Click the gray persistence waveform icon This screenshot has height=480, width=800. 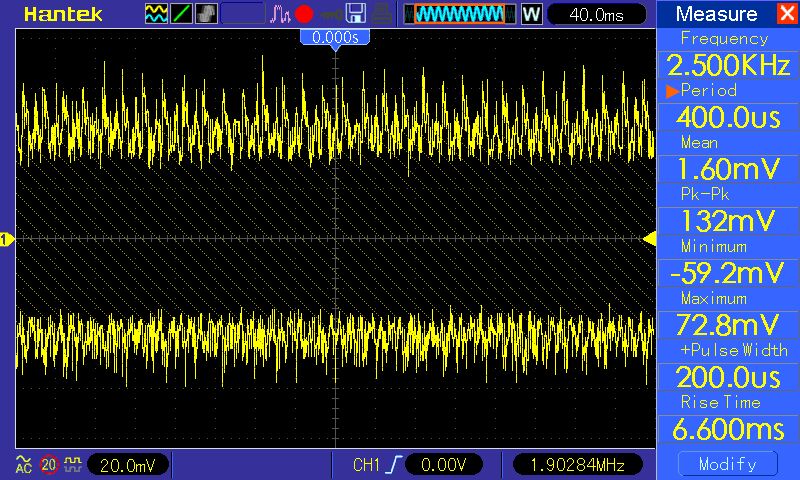(206, 14)
